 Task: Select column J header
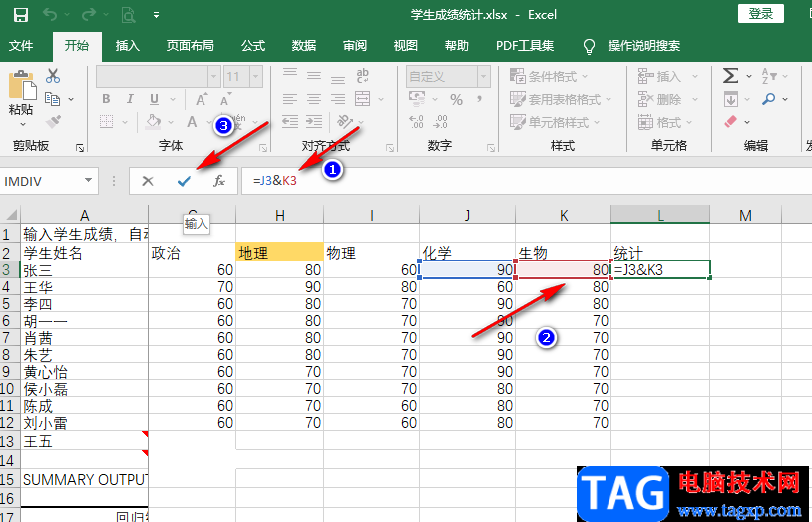(467, 215)
